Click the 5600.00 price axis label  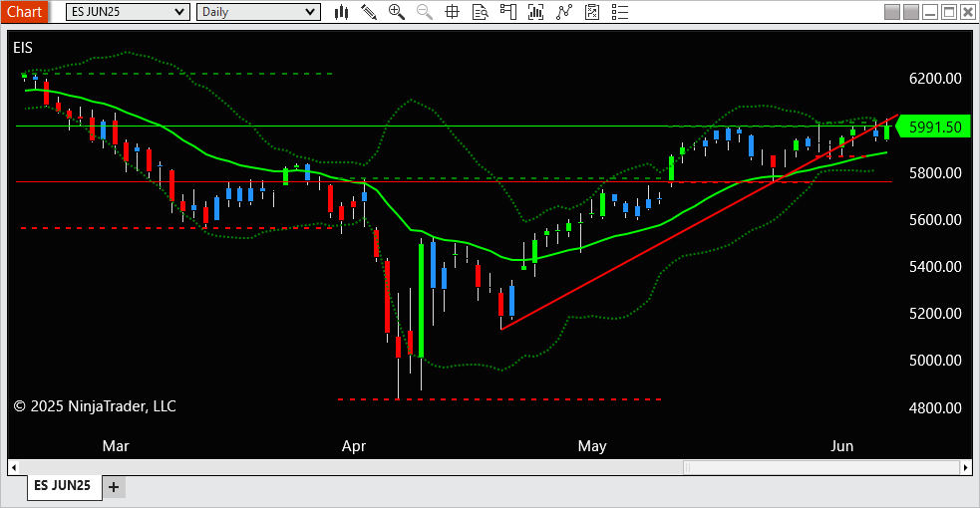[935, 220]
